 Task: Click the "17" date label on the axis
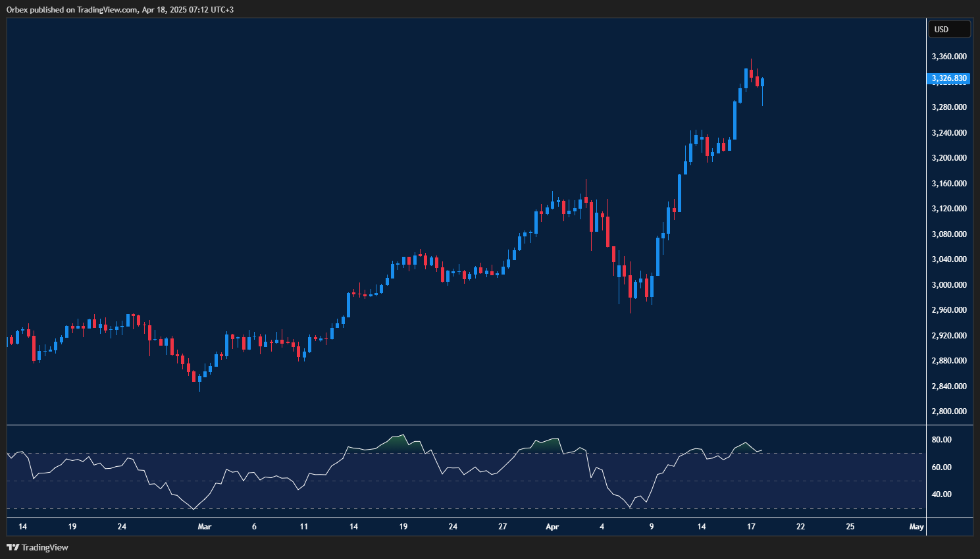(x=750, y=527)
